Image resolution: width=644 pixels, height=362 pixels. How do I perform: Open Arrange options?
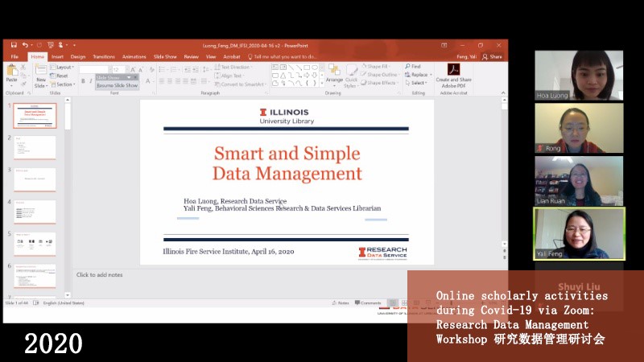tap(334, 74)
